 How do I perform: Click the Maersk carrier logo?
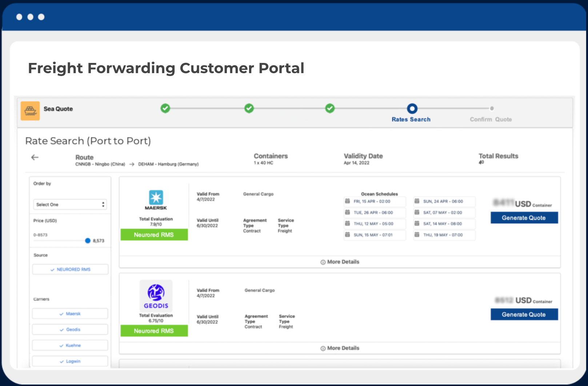pyautogui.click(x=156, y=200)
